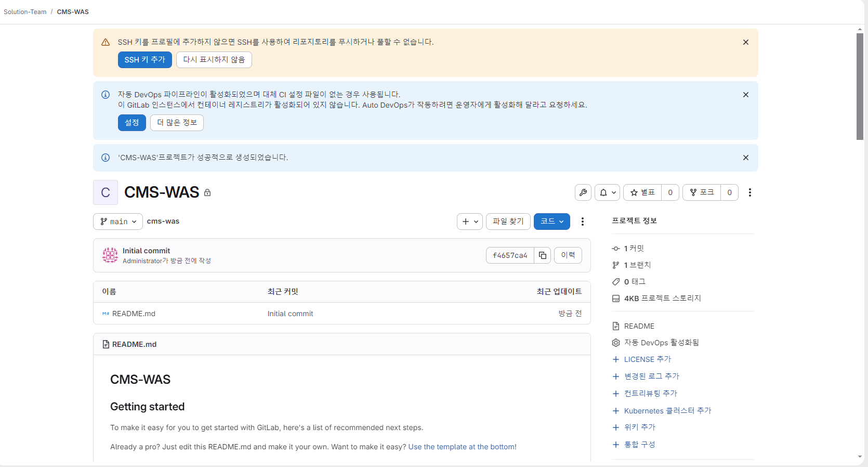868x467 pixels.
Task: View the fork count 0
Action: [x=729, y=192]
